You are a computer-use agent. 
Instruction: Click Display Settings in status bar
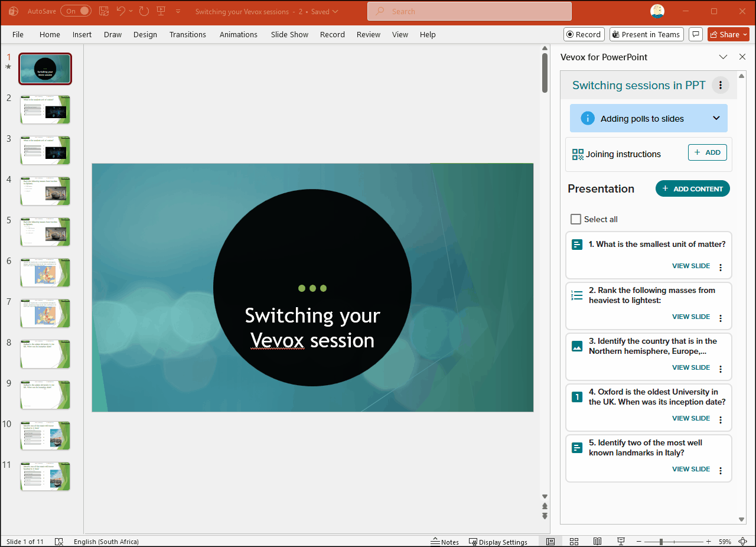[498, 542]
